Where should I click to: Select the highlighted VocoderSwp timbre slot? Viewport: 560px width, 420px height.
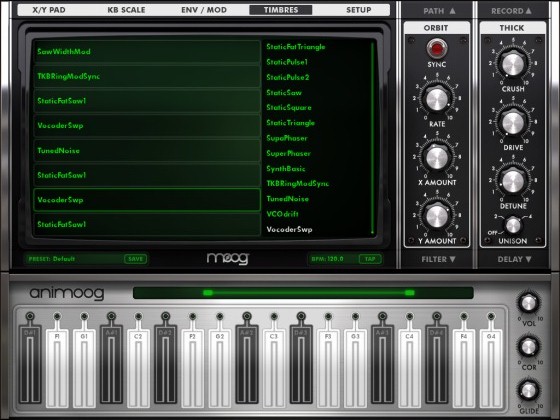[147, 200]
